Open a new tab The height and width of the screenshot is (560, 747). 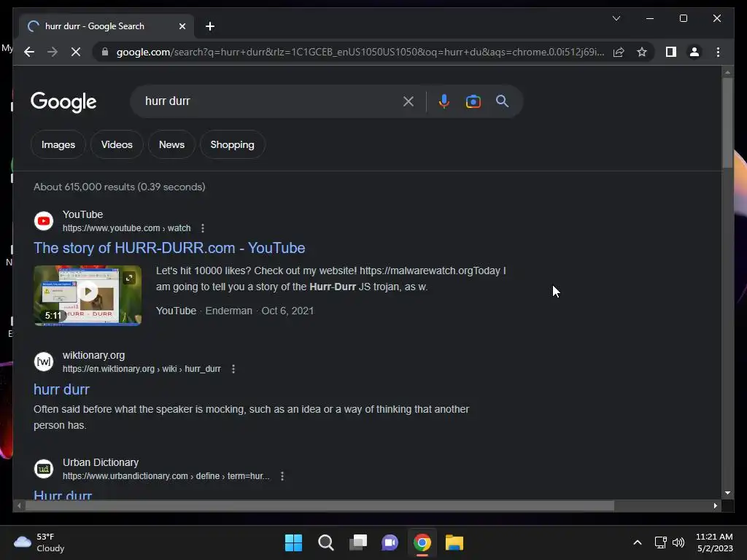click(x=210, y=26)
